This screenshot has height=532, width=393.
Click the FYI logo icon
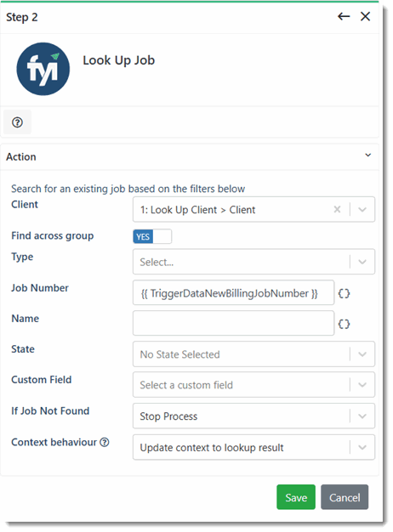click(43, 69)
